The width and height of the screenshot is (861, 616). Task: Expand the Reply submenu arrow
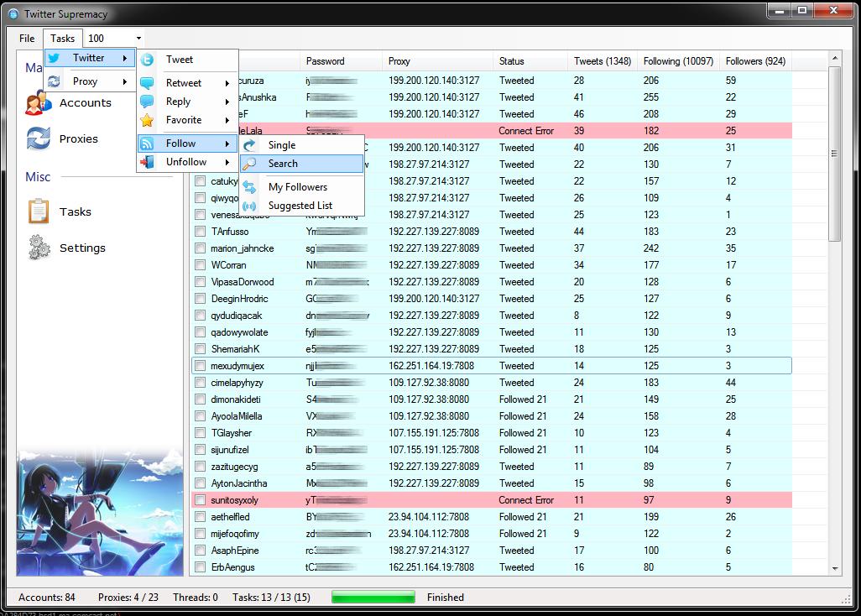(x=227, y=102)
